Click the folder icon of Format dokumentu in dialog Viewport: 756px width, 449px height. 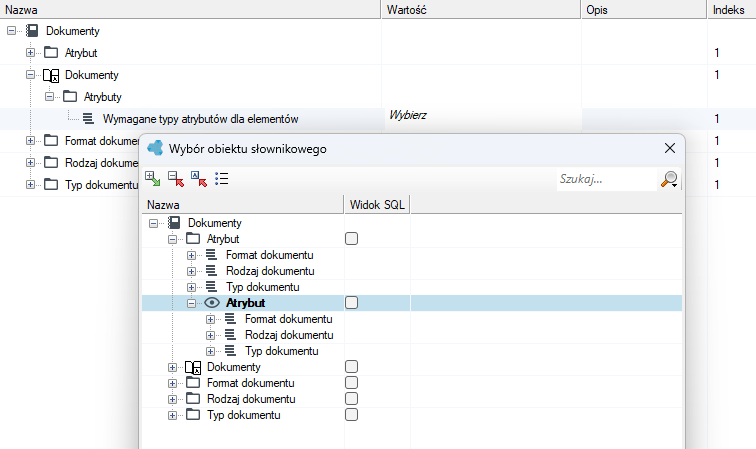tap(193, 383)
